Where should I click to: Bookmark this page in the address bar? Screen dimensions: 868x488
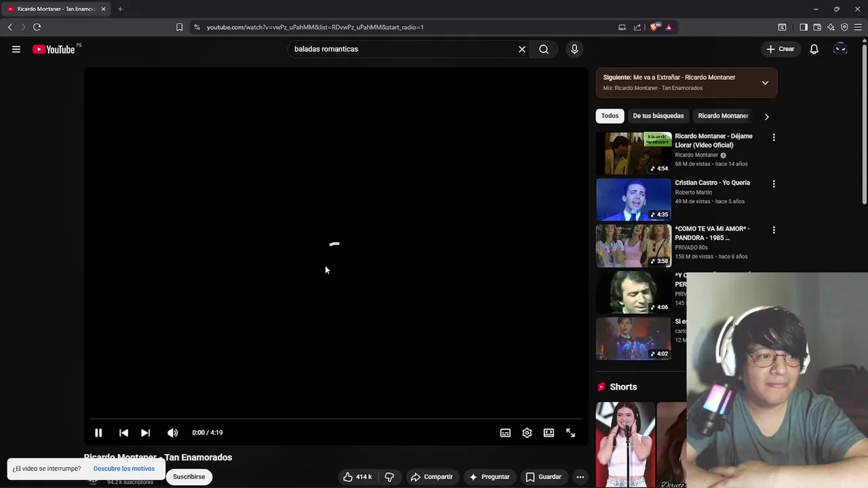tap(179, 27)
